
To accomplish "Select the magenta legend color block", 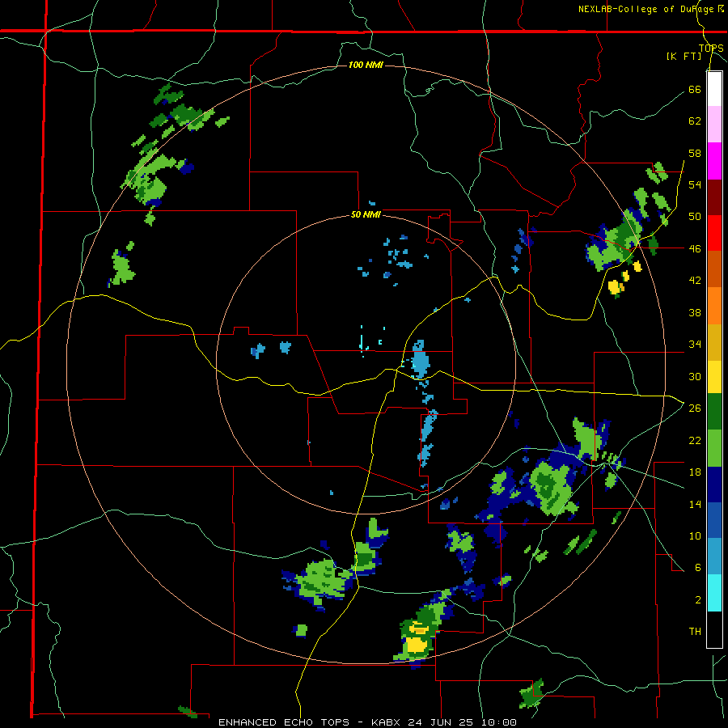I will coord(714,161).
